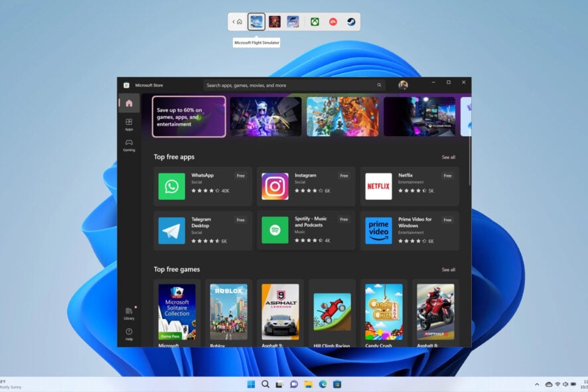Switch to Home in the Store sidebar
Viewport: 588px width, 392px height.
click(129, 103)
